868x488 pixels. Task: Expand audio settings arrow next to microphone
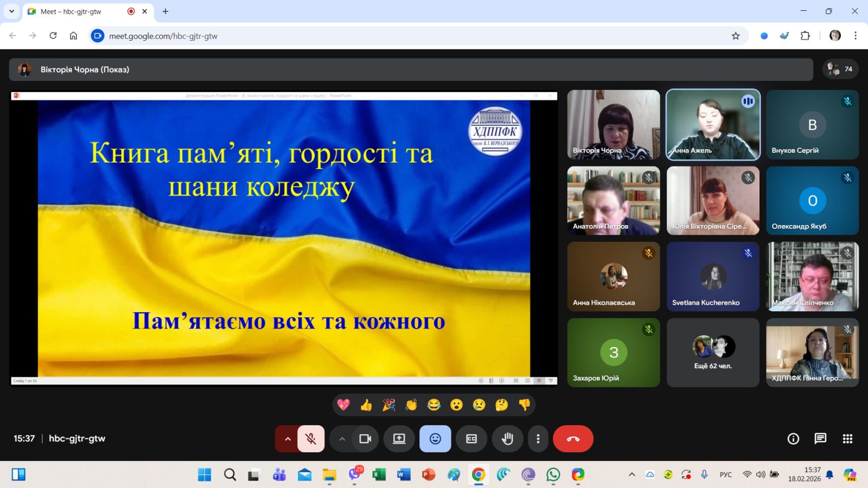pyautogui.click(x=288, y=439)
